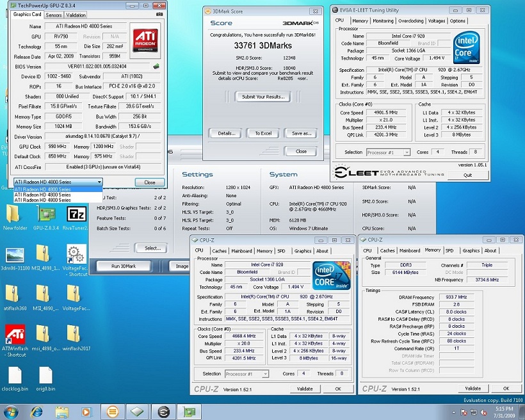Viewport: 525px width, 420px height.
Task: Switch to the 3DMark orange taskbar icon
Action: 112,412
